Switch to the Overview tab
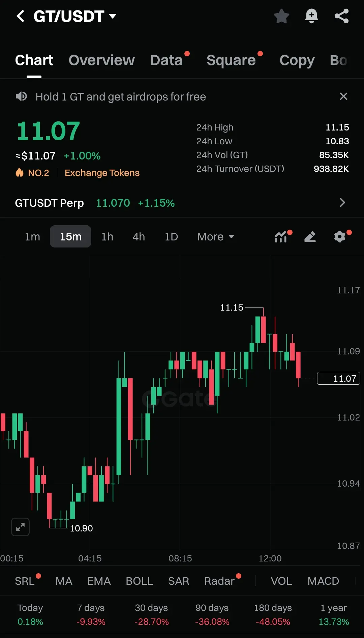The width and height of the screenshot is (364, 638). 101,60
